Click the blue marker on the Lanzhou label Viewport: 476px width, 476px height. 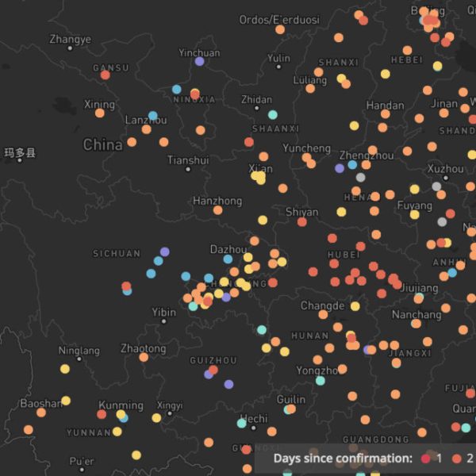[x=152, y=116]
